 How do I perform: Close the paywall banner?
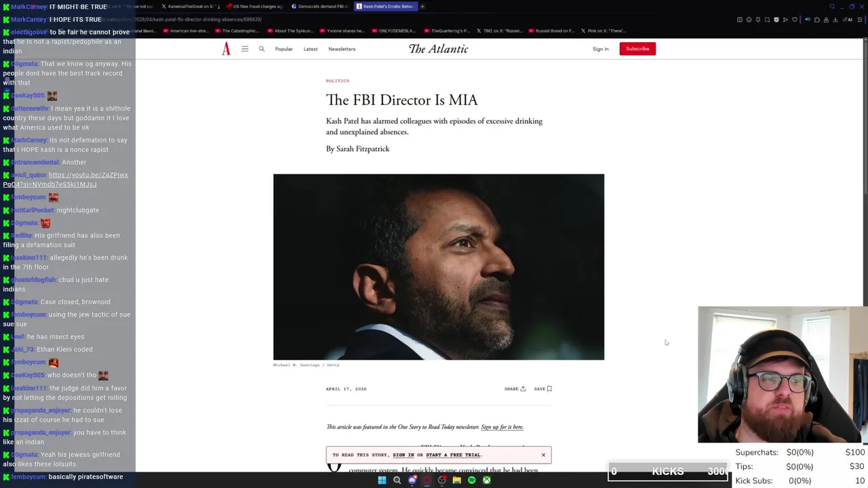coord(543,455)
